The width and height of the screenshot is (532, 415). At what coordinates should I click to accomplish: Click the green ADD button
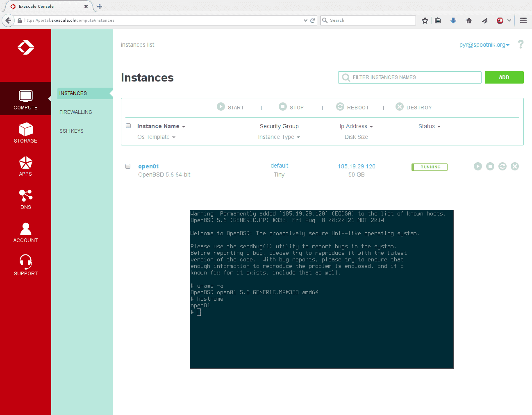click(x=504, y=77)
